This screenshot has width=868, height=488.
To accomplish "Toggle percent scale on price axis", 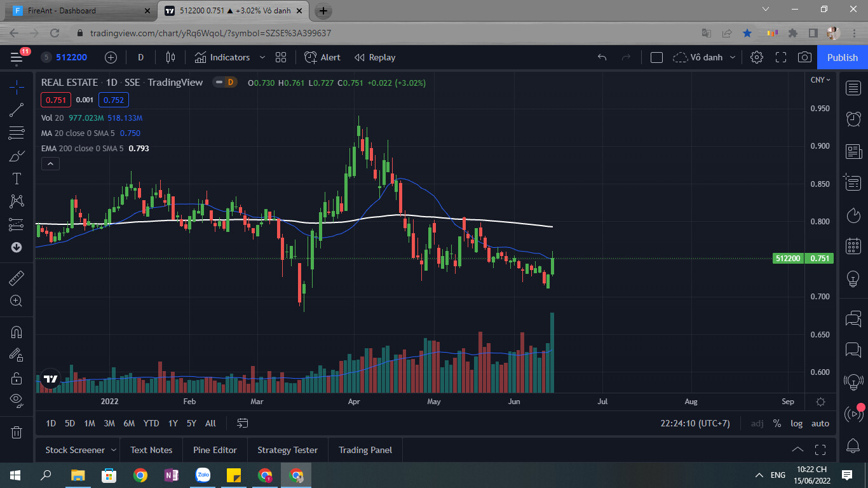I will tap(776, 423).
